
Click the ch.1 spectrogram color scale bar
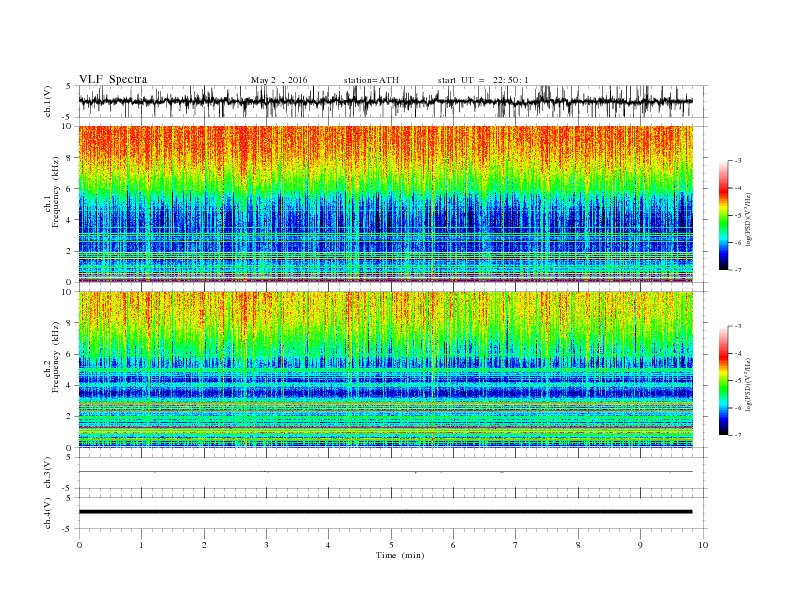(723, 215)
